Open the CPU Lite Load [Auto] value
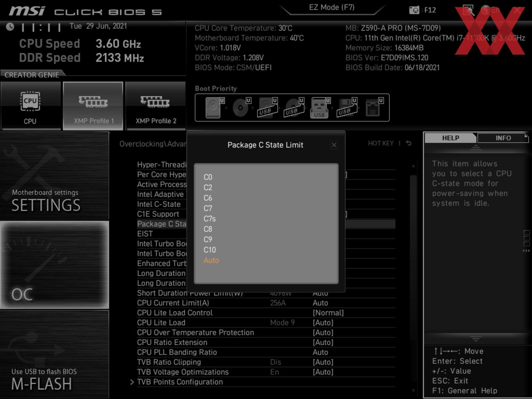 (x=323, y=323)
